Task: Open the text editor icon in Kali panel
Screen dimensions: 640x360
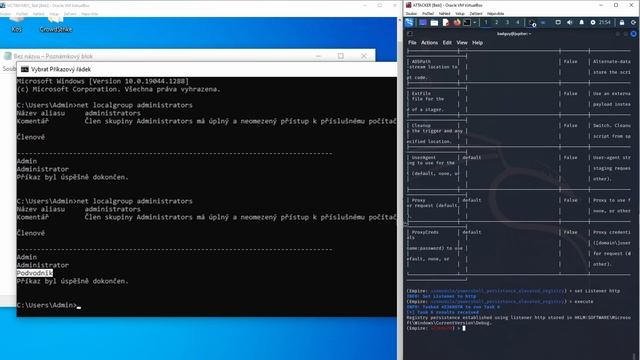Action: [x=446, y=23]
